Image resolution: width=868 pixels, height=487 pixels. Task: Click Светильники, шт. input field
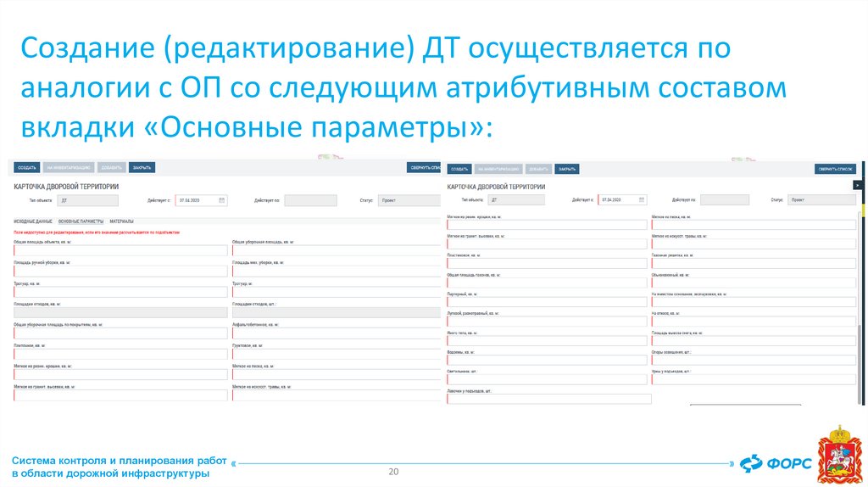tap(547, 379)
